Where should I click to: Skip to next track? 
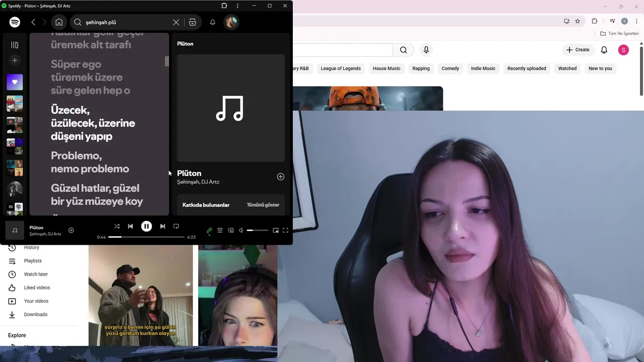pos(163,226)
